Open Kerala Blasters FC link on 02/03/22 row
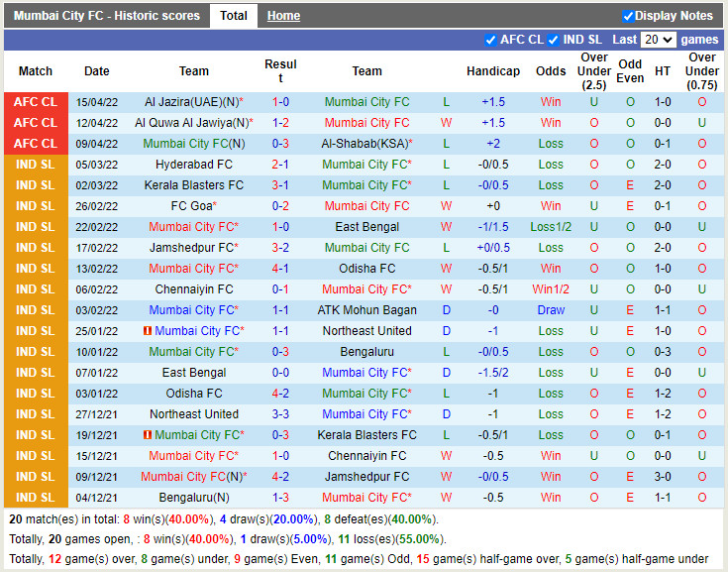Viewport: 728px width, 572px height. click(194, 185)
